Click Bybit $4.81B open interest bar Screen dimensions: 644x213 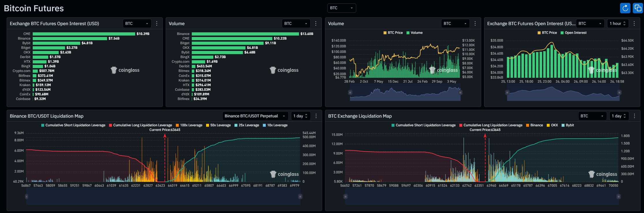[56, 43]
